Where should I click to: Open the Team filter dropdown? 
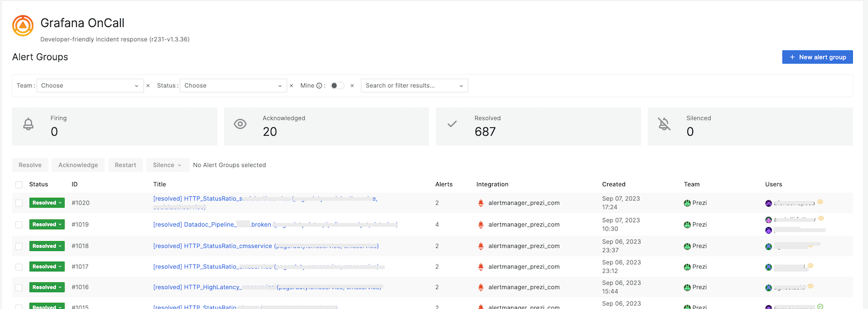tap(90, 86)
